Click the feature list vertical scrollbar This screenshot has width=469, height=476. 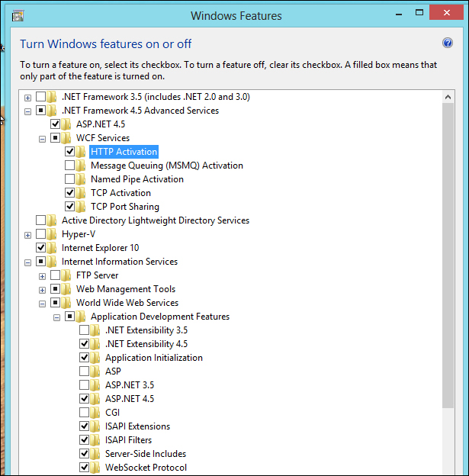(x=448, y=305)
